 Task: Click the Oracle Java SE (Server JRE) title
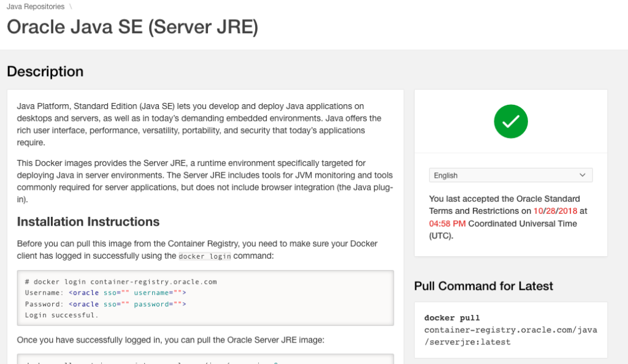tap(132, 27)
